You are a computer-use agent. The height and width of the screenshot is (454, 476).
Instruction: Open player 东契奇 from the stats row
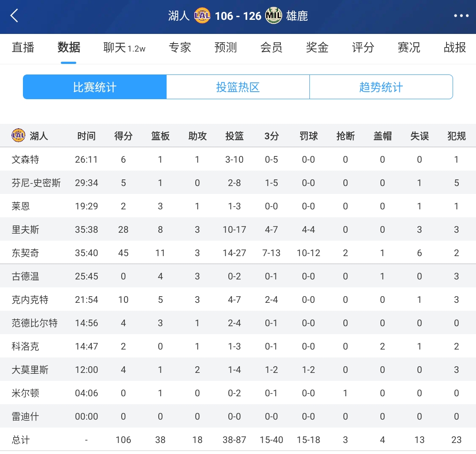pyautogui.click(x=26, y=253)
